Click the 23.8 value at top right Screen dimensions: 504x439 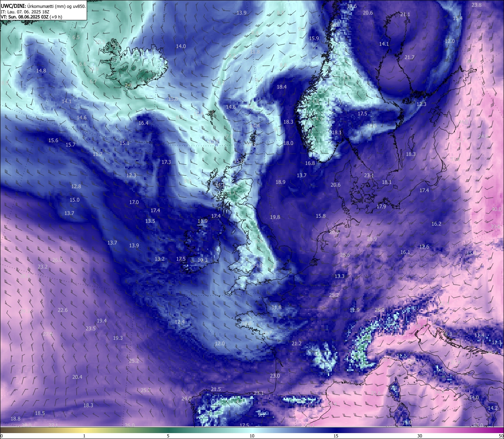coord(476,5)
